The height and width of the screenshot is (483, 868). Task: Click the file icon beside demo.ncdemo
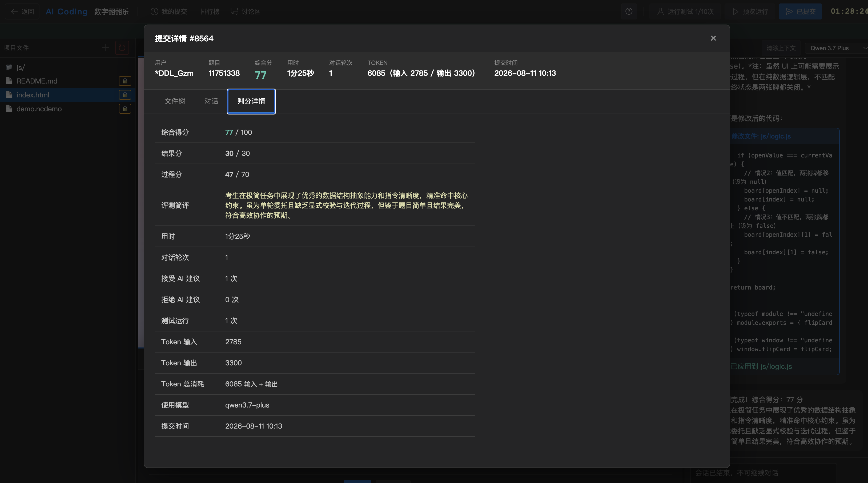point(9,109)
